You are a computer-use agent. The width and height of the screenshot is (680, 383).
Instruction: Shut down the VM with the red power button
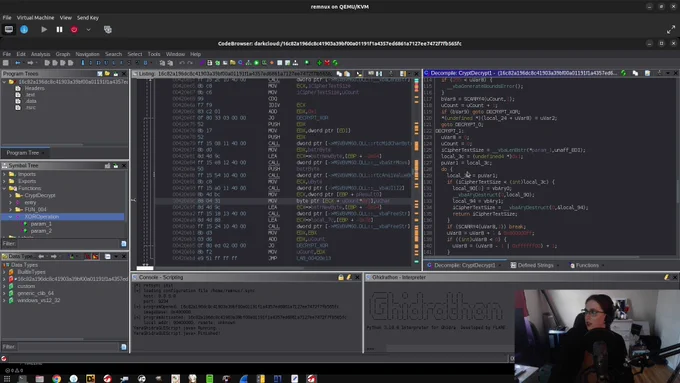click(74, 29)
